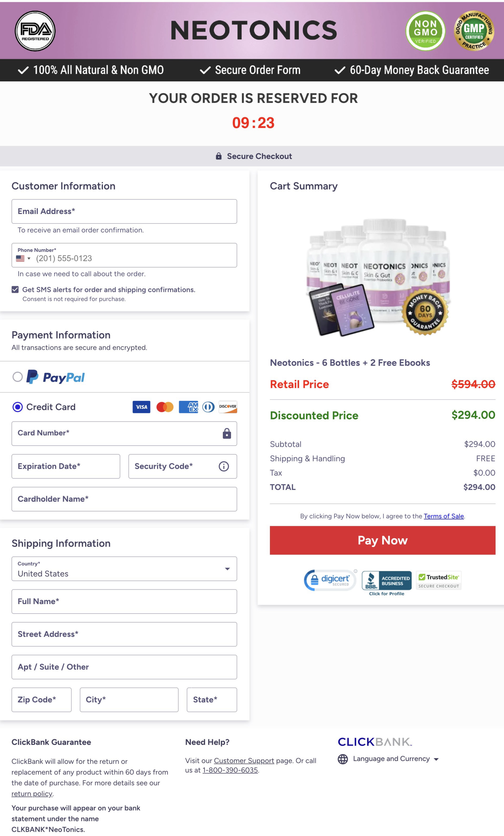The height and width of the screenshot is (836, 504).
Task: Click the Pay Now button
Action: tap(382, 540)
